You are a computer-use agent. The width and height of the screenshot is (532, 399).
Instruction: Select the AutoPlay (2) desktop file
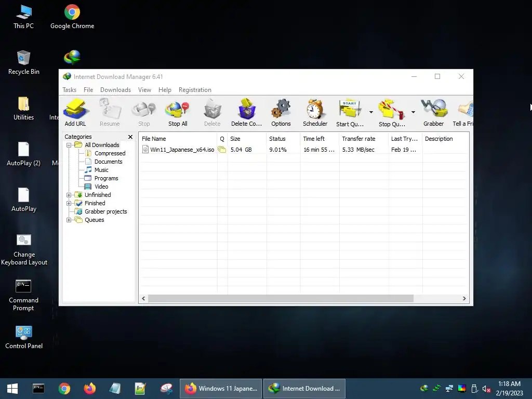pos(23,154)
